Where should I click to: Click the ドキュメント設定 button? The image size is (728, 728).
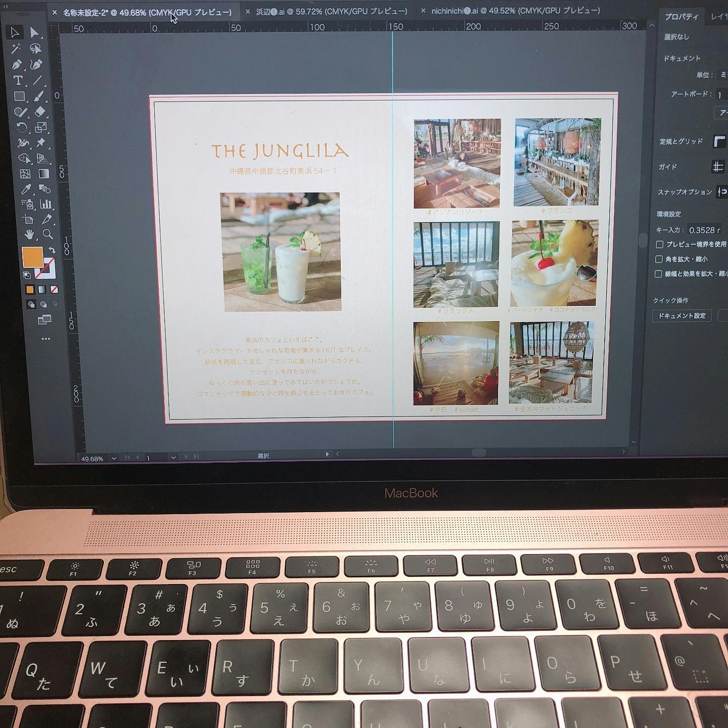click(x=681, y=316)
